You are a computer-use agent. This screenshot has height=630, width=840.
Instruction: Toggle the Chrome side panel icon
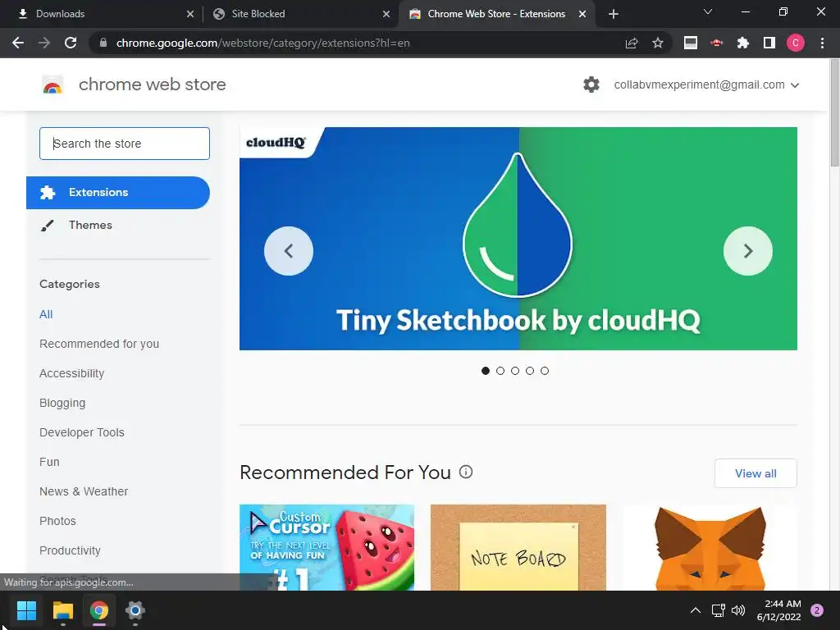[x=769, y=43]
